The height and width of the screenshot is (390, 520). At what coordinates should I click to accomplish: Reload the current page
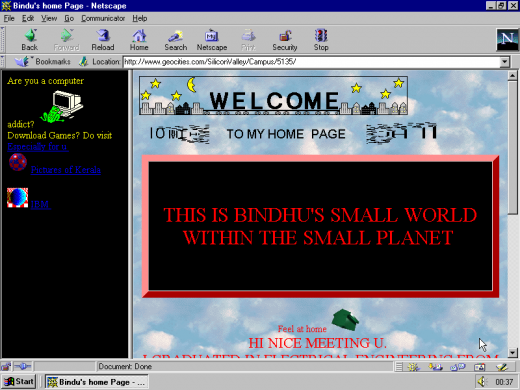tap(103, 40)
